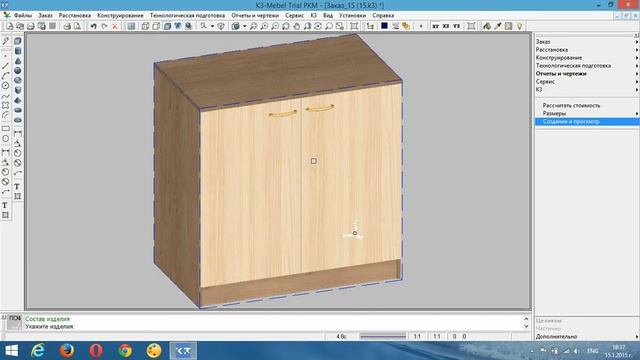Select the circle with center point tool

(5, 86)
